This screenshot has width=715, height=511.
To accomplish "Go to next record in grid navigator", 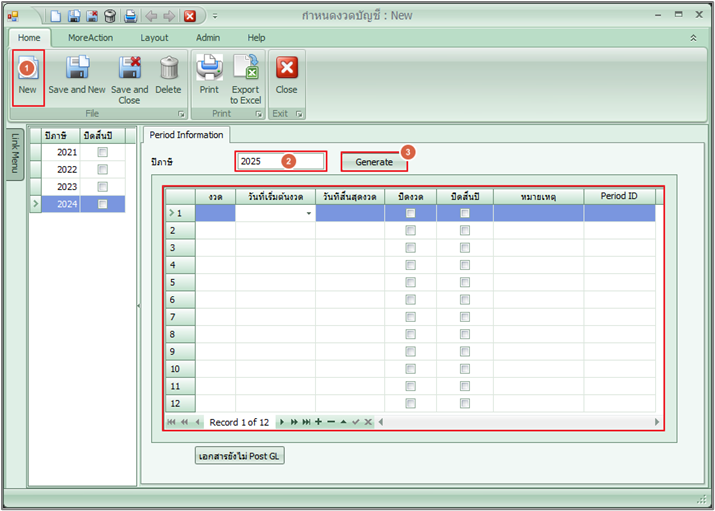I will [282, 422].
